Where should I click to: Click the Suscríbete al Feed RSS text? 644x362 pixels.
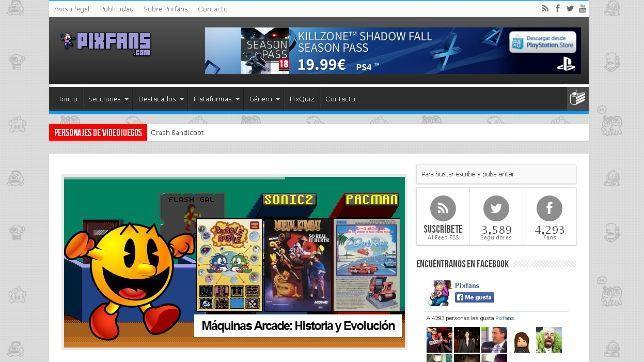(x=443, y=231)
